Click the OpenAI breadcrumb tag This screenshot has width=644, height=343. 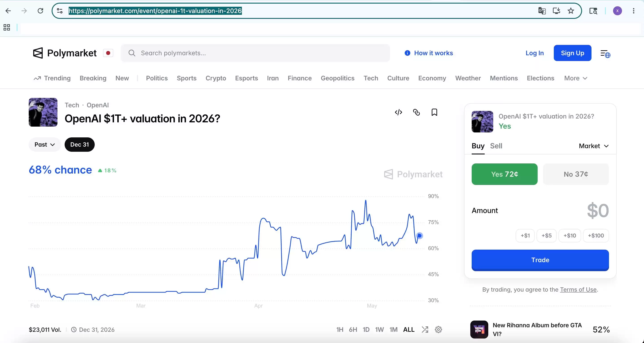click(x=98, y=105)
